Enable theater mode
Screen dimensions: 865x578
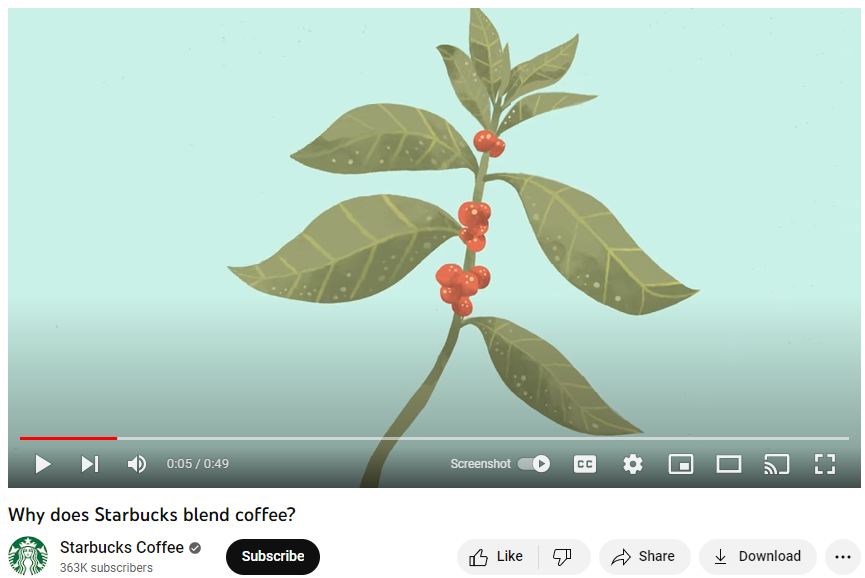(x=729, y=464)
